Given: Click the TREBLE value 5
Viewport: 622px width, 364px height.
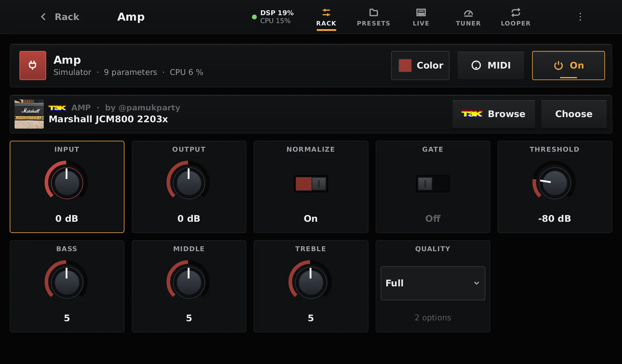Looking at the screenshot, I should tap(311, 318).
